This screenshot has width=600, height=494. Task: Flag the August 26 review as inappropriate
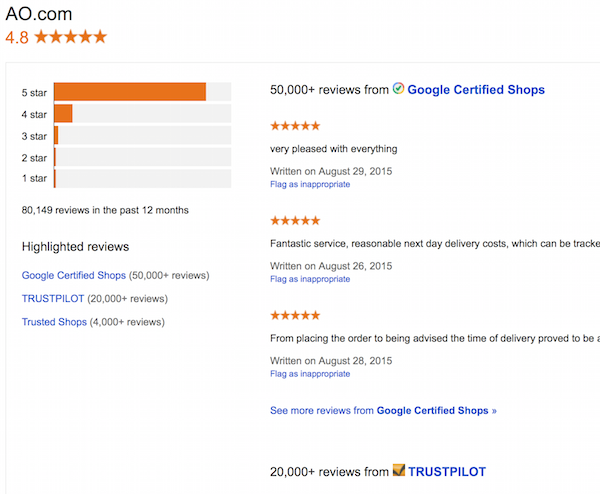310,279
